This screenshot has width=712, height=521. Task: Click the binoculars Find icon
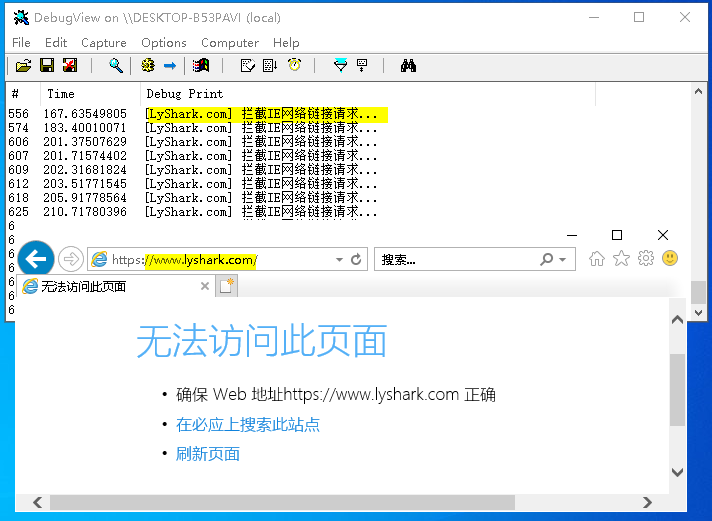[x=408, y=65]
